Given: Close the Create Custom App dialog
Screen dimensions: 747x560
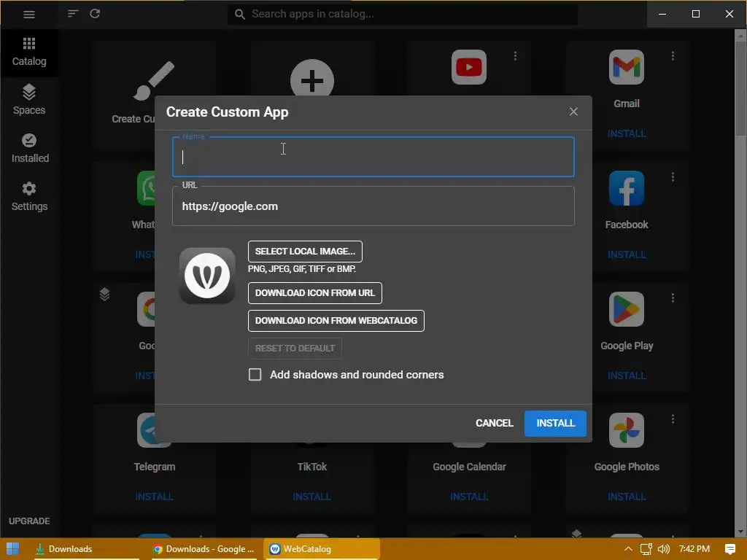Looking at the screenshot, I should pyautogui.click(x=573, y=112).
